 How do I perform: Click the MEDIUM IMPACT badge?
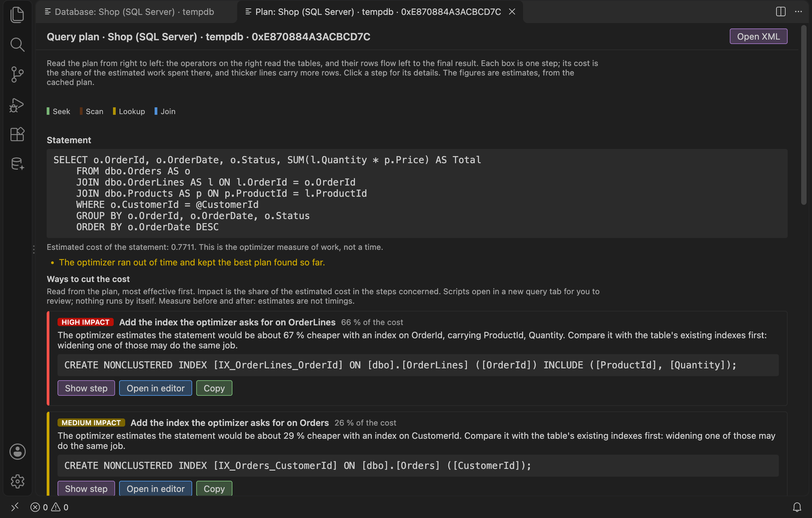click(x=91, y=423)
